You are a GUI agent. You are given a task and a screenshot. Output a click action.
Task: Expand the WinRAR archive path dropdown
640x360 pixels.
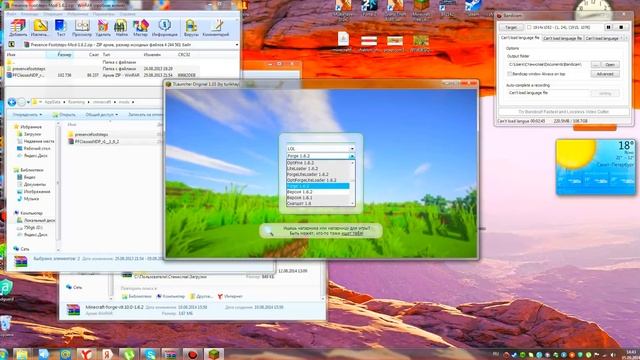[236, 44]
